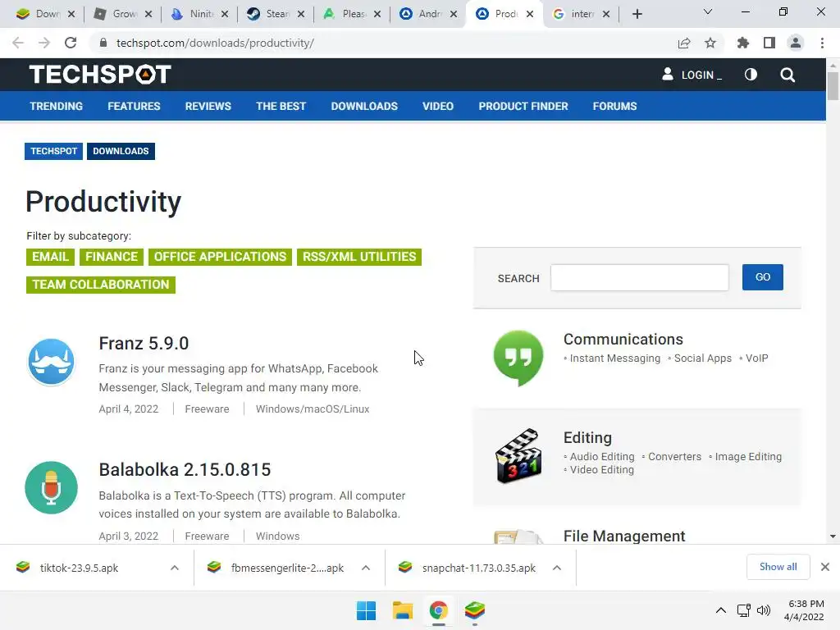Screen dimensions: 840x630
Task: Open PRODUCT FINDER nav item
Action: click(x=523, y=106)
